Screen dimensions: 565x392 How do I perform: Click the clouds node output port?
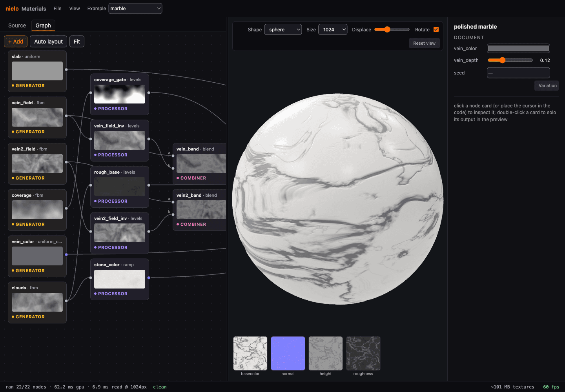(x=66, y=301)
